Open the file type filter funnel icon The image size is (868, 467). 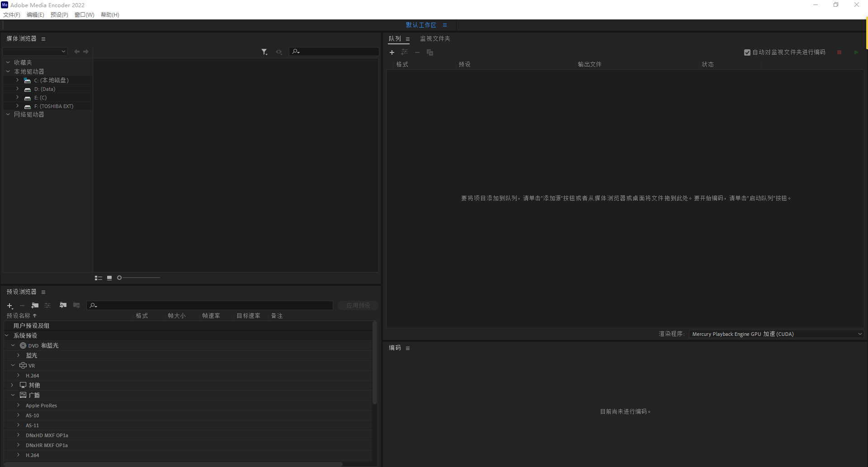click(264, 52)
